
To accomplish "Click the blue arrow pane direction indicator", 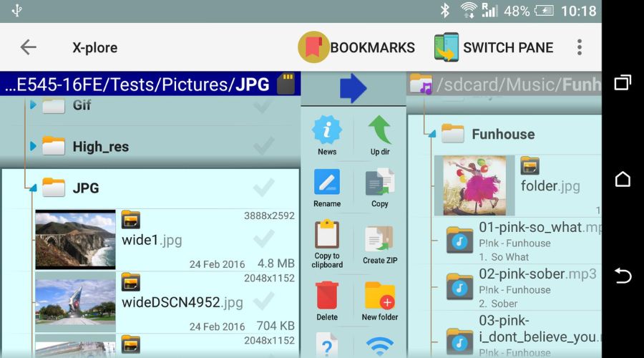I will (353, 88).
